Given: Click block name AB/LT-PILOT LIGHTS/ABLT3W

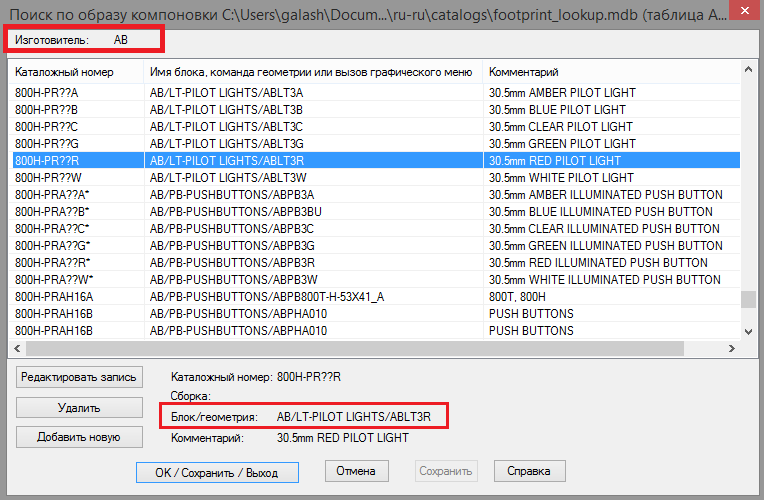Looking at the screenshot, I should (228, 178).
